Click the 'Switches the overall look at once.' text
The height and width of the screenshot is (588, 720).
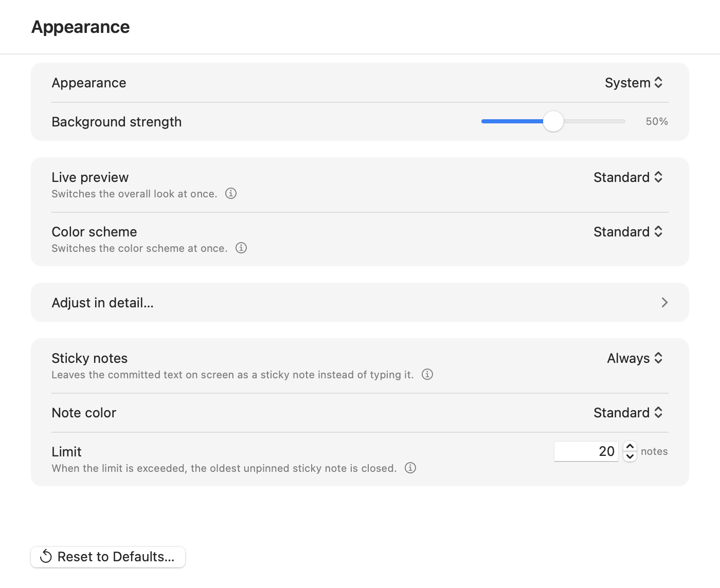click(x=134, y=194)
